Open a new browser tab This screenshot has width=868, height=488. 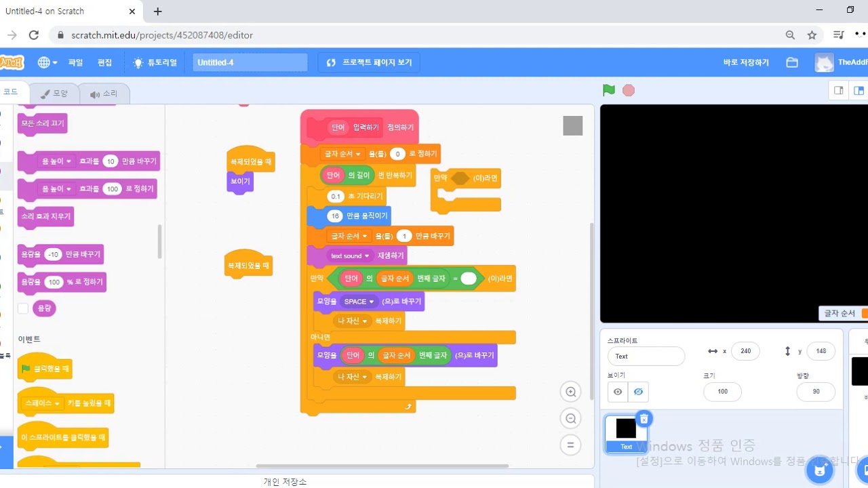[157, 12]
